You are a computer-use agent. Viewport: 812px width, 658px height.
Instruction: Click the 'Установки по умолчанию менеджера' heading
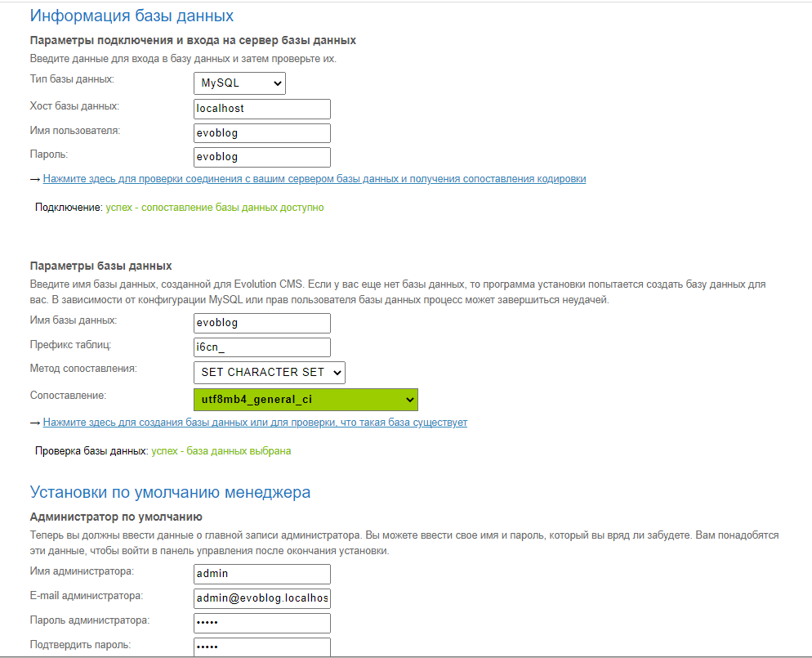point(170,492)
